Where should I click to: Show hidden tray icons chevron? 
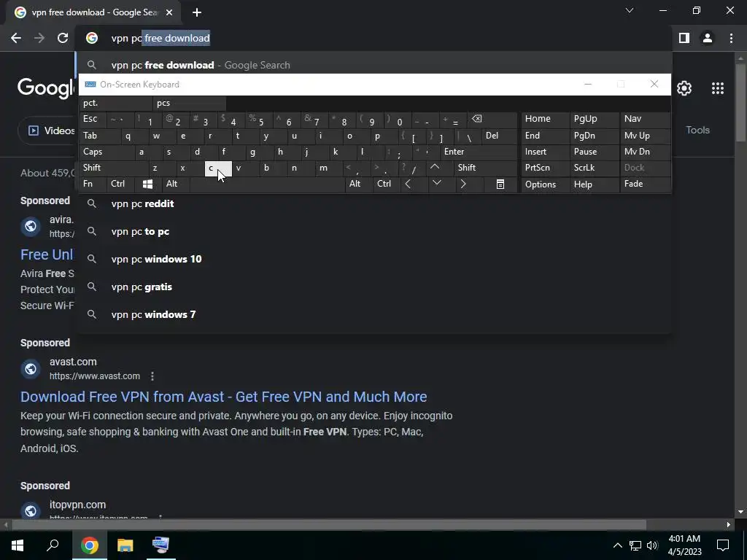(x=617, y=545)
